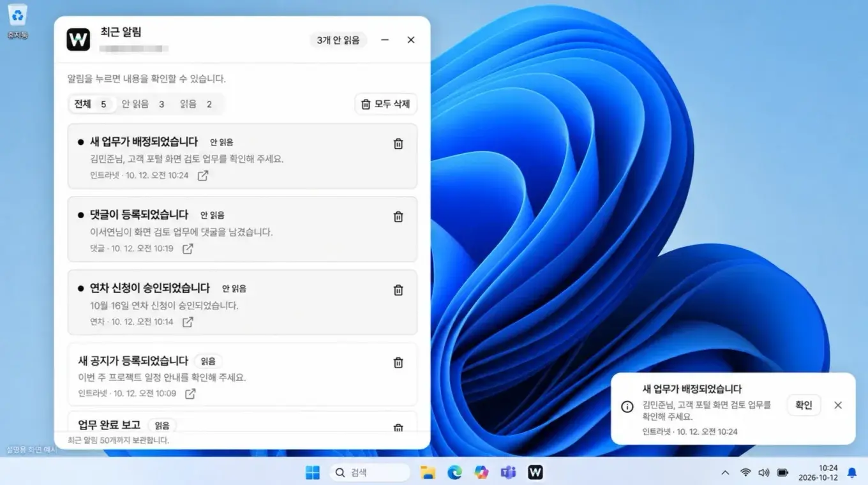Click the 새 공지가 등록되었습니다 title

click(133, 361)
